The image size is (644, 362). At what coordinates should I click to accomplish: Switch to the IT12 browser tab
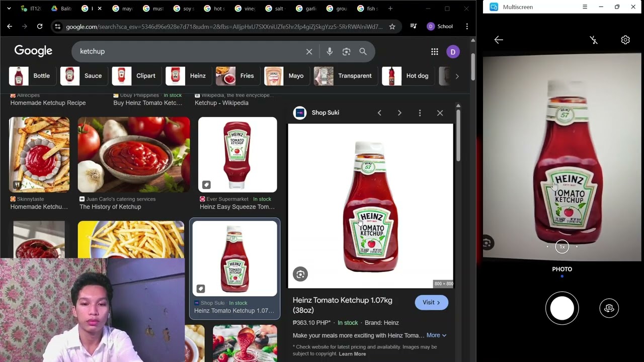(x=31, y=9)
